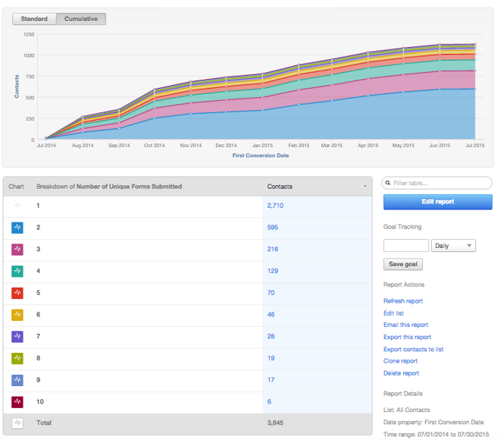Image resolution: width=504 pixels, height=440 pixels.
Task: Toggle the olive green chart icon for row 8
Action: pos(17,358)
